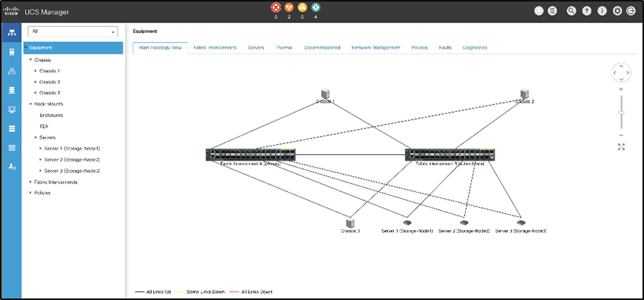
Task: Expand the Chassis 1 tree node
Action: [35, 71]
